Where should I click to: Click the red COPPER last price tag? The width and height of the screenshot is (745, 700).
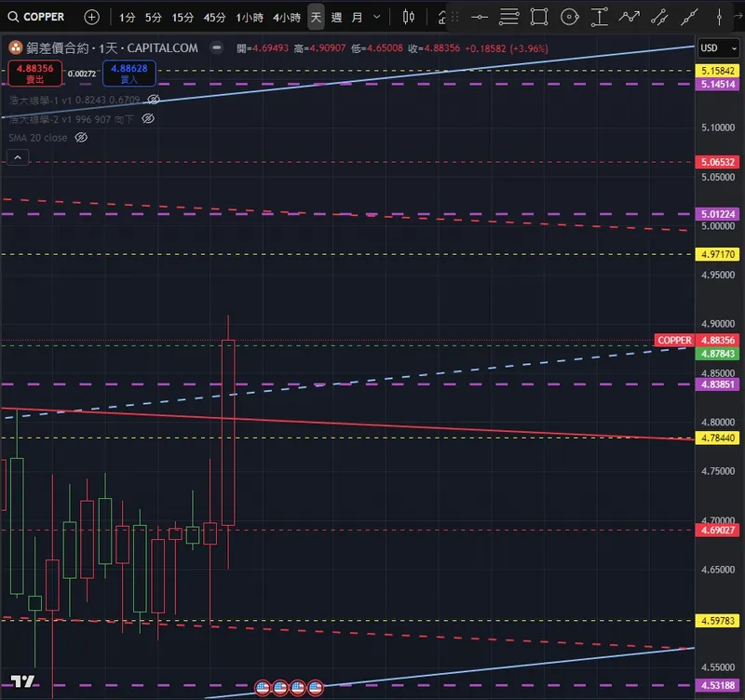coord(674,340)
